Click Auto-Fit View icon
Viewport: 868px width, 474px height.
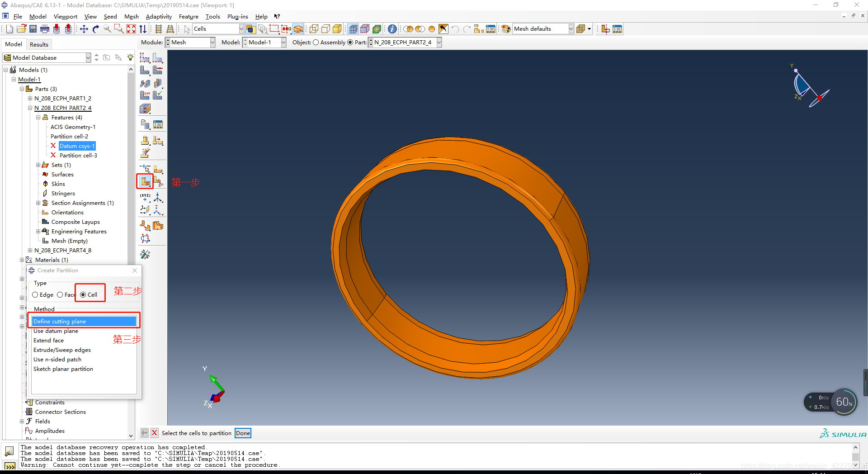131,29
